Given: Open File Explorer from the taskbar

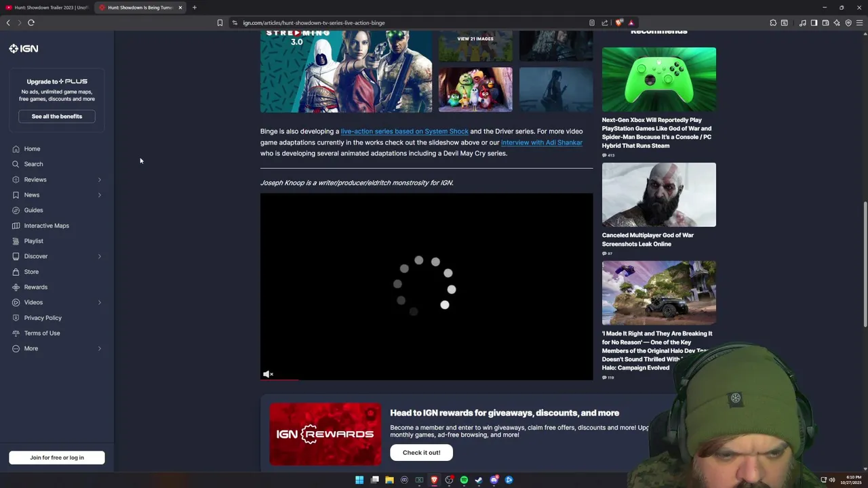Looking at the screenshot, I should (389, 480).
